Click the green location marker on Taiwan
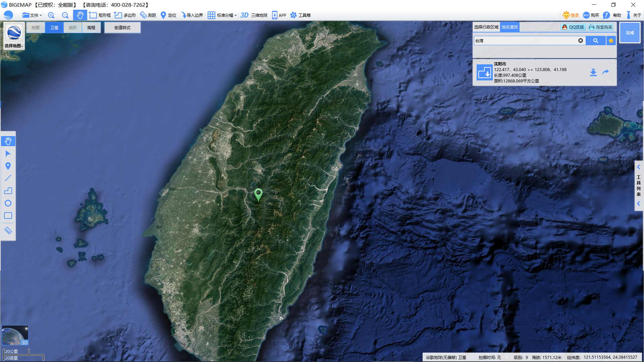 [258, 195]
